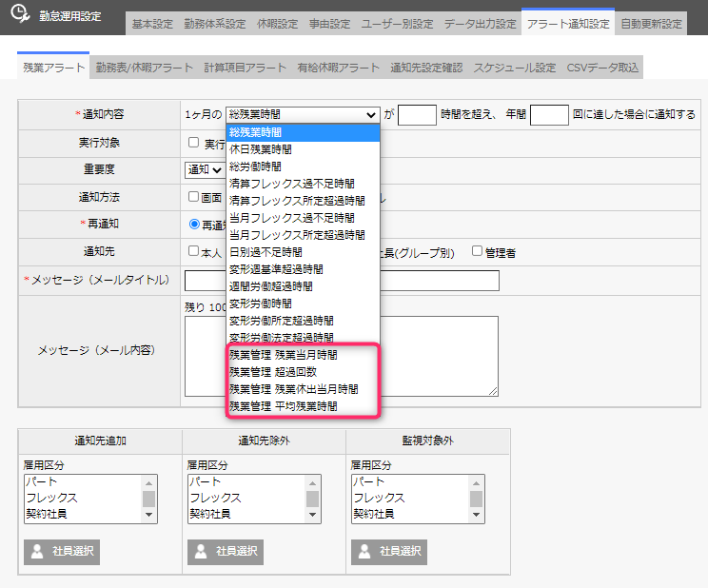Select 残業管理 超過回数 option

click(303, 372)
